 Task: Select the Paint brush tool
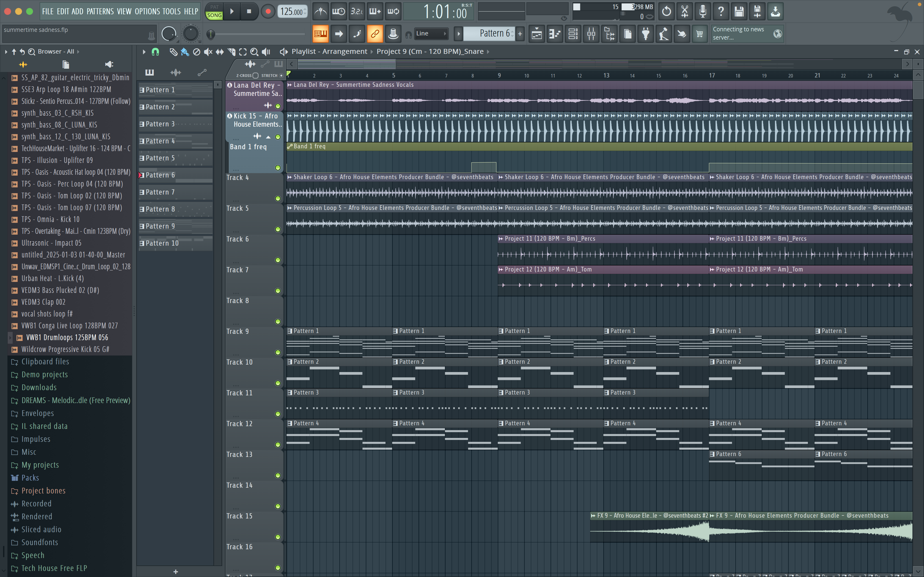click(x=185, y=52)
